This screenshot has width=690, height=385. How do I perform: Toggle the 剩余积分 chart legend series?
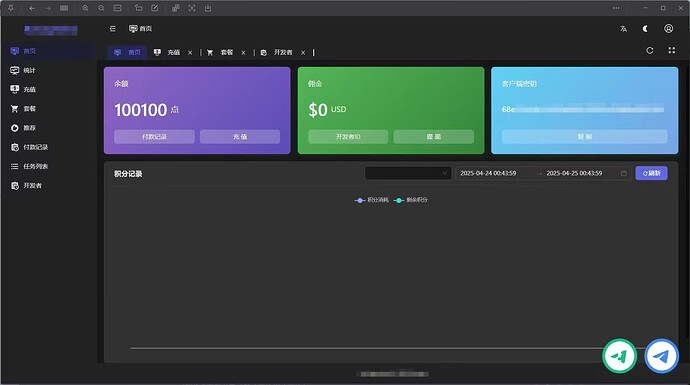(x=411, y=200)
